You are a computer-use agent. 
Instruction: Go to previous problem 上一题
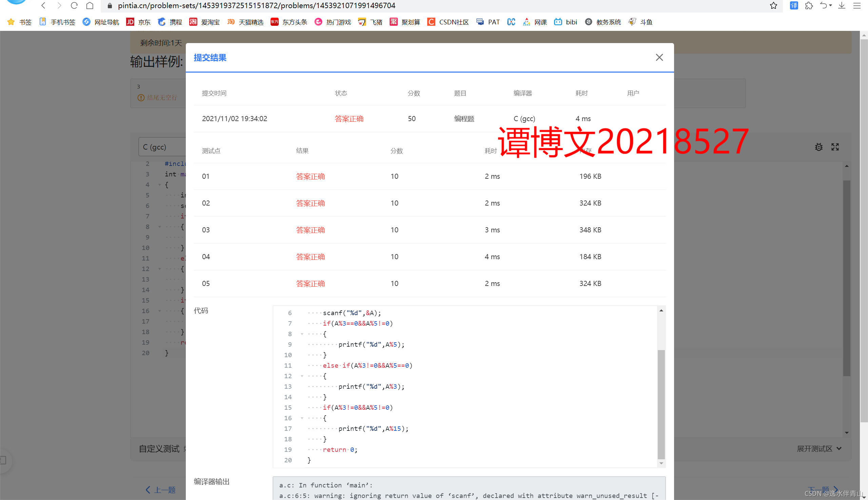(160, 490)
